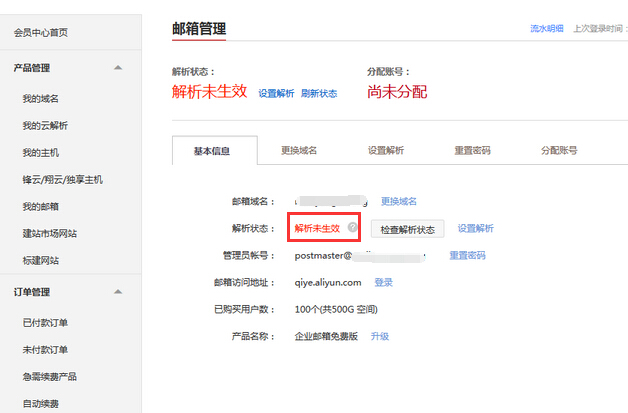Select 我的邮箱 in sidebar
The height and width of the screenshot is (413, 628).
click(x=40, y=206)
